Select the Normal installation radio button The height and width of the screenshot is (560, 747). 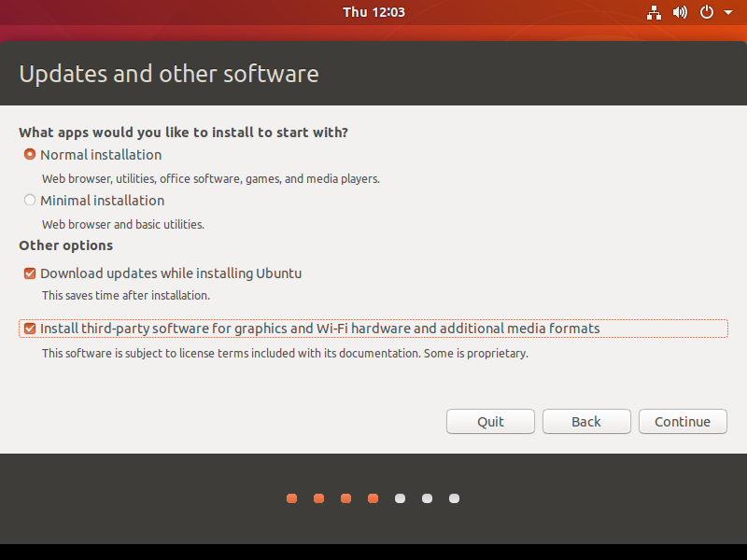tap(30, 154)
